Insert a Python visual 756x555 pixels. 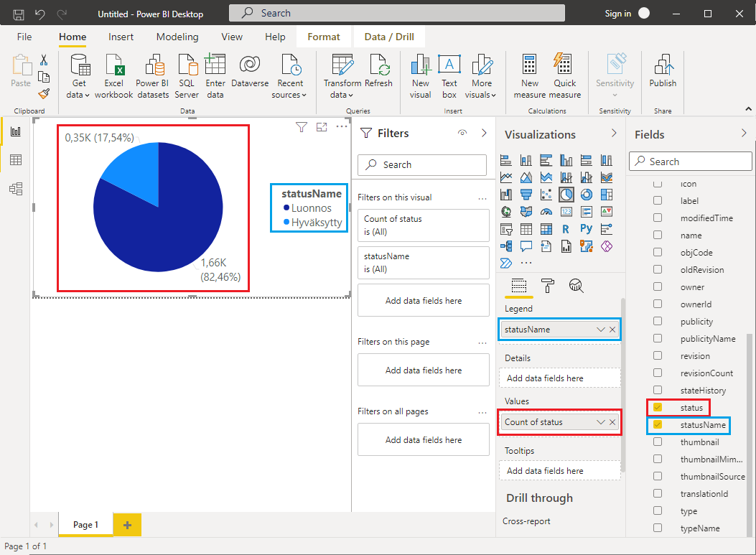(585, 228)
